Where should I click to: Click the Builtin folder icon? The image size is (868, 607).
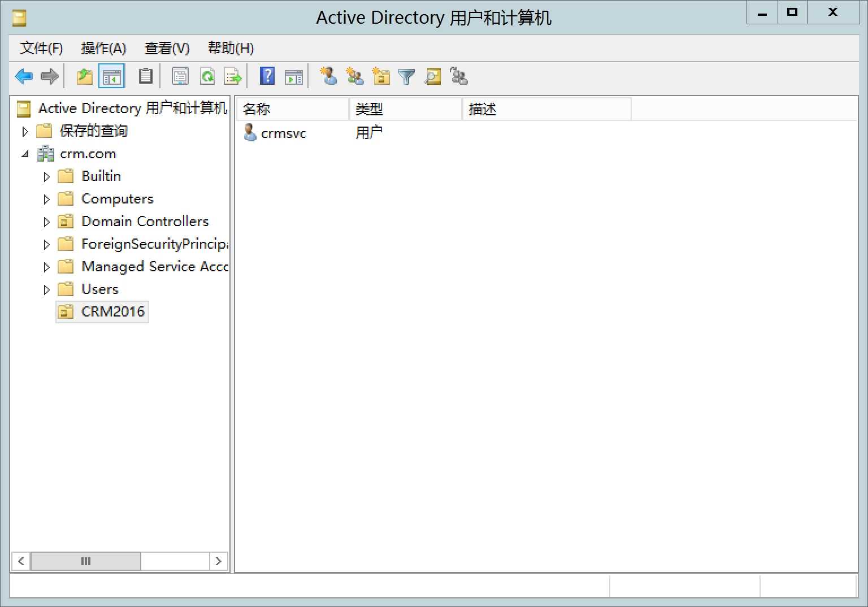tap(66, 176)
